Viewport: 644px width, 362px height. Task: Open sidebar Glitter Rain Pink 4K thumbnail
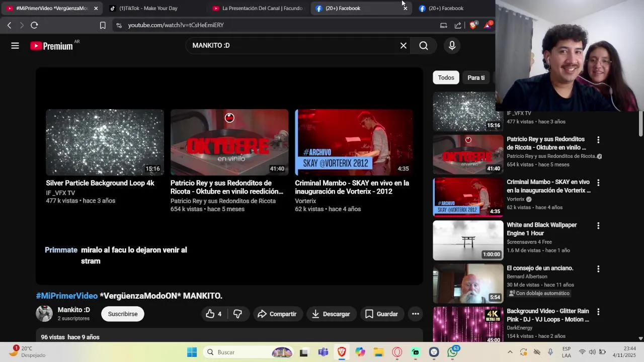(468, 324)
